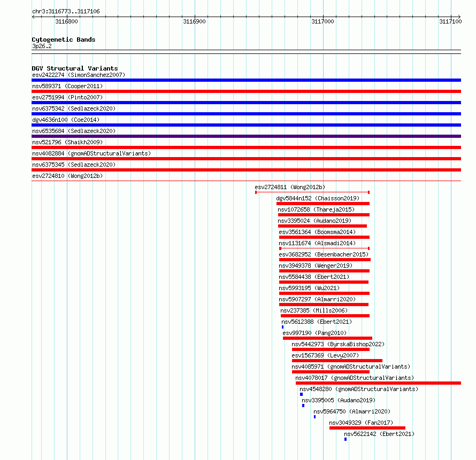Select the red bar under esv1567369 (Levy2007)
This screenshot has height=460, width=476.
point(337,361)
